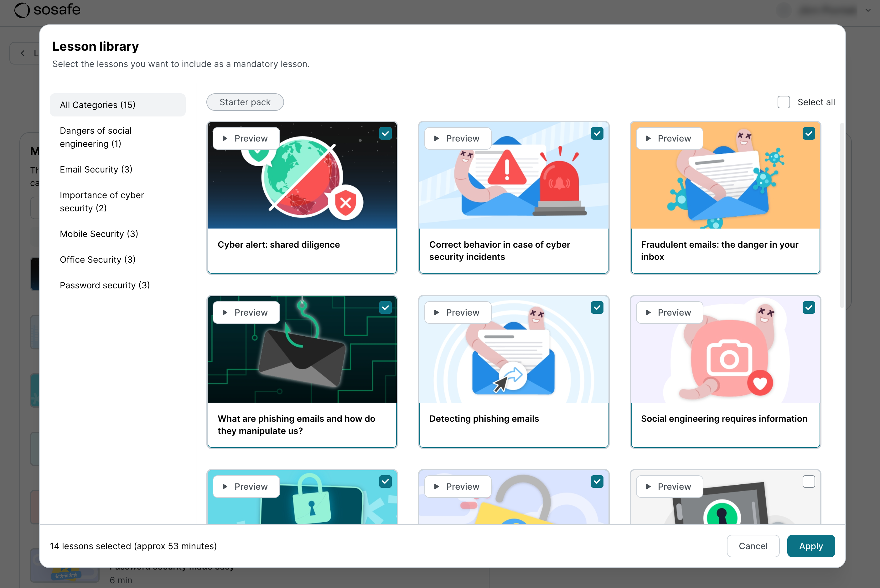Preview Correct behavior in cyber security incidents

tap(458, 138)
